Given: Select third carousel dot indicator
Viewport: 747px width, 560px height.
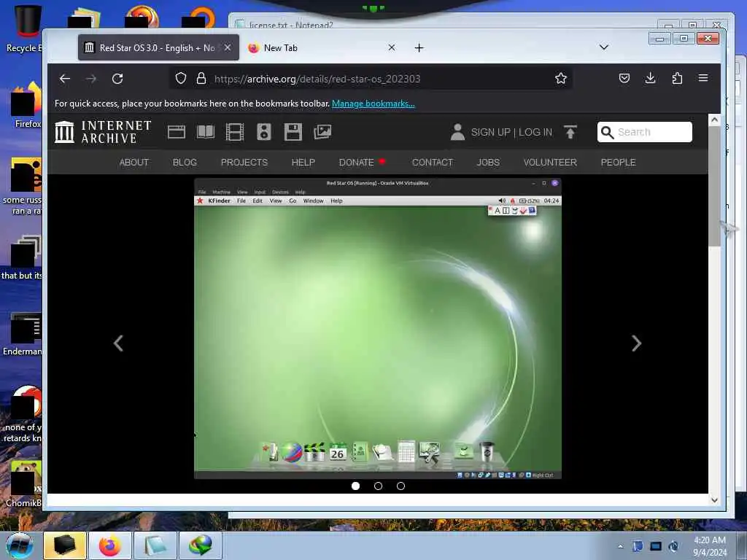Looking at the screenshot, I should pos(400,486).
